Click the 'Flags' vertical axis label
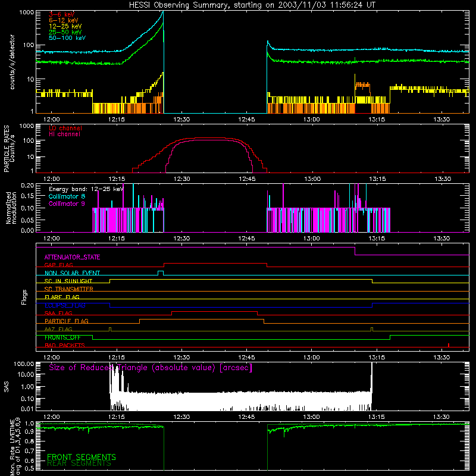Screen dimensions: 476x476 [x=24, y=297]
